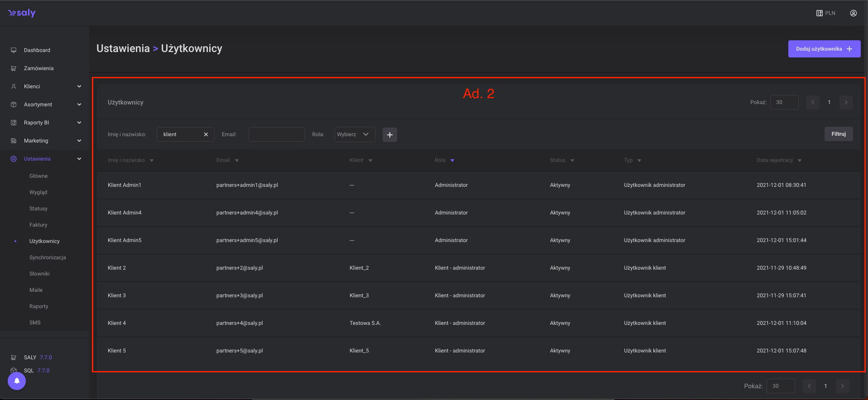Image resolution: width=868 pixels, height=400 pixels.
Task: Go to the Faktury settings page
Action: (x=38, y=225)
